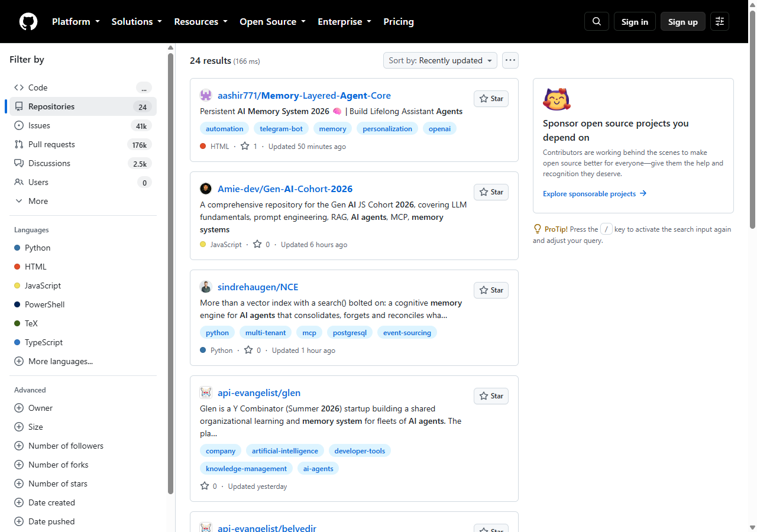
Task: Go to the Pricing page
Action: tap(399, 21)
